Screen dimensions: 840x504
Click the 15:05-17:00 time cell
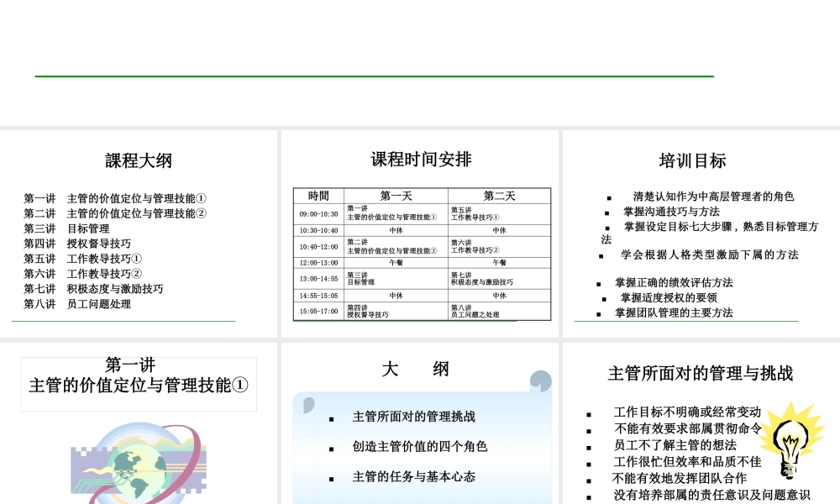click(x=318, y=311)
